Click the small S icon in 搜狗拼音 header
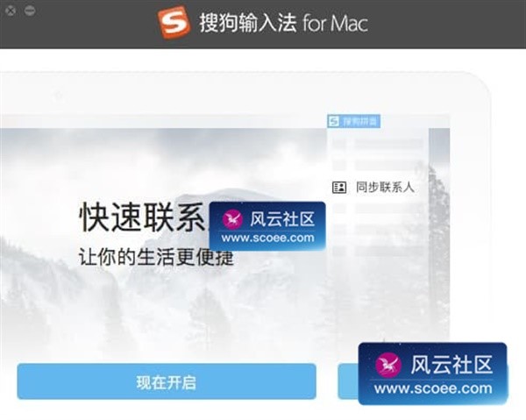The image size is (526, 420). pyautogui.click(x=334, y=121)
